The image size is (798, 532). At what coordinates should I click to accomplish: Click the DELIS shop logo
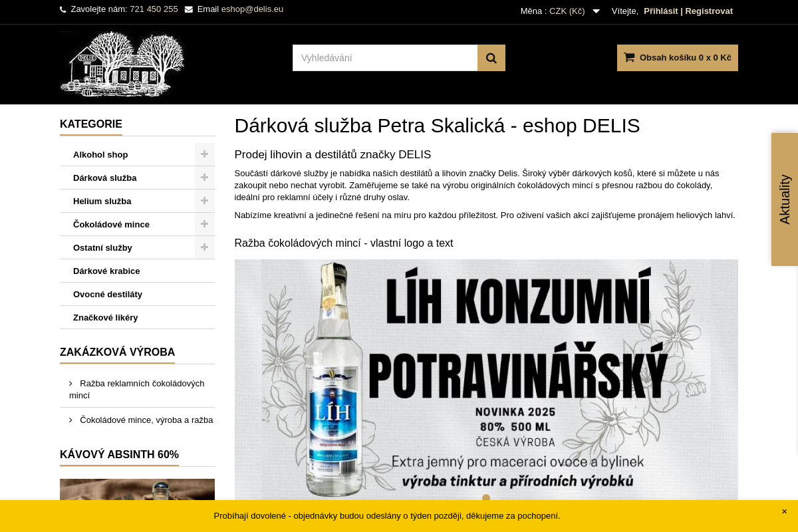(x=122, y=65)
